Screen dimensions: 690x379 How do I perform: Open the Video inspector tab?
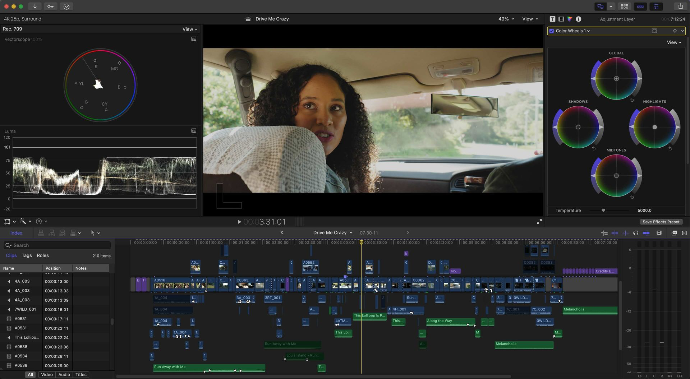click(x=561, y=19)
